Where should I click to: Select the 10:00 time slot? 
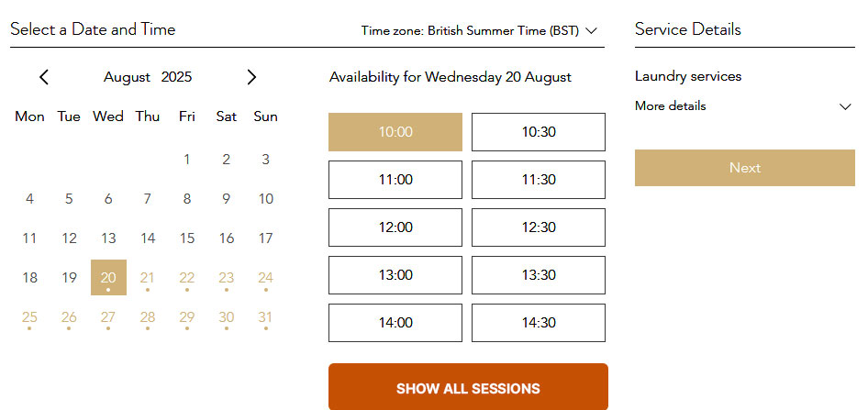pyautogui.click(x=395, y=132)
